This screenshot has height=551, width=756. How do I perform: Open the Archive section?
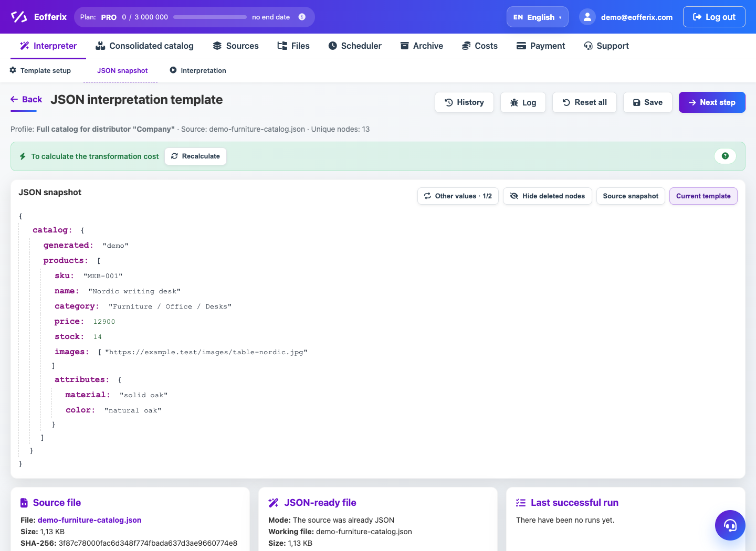click(422, 46)
